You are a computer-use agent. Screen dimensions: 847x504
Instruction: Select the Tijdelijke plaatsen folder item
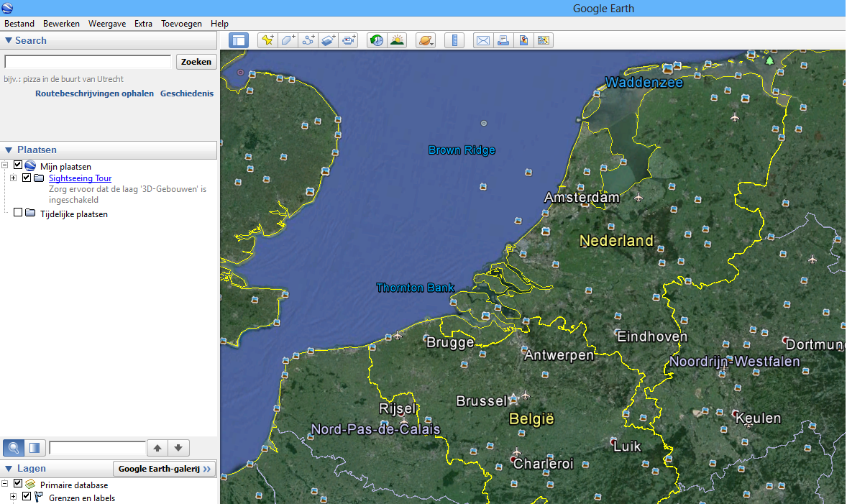click(74, 214)
